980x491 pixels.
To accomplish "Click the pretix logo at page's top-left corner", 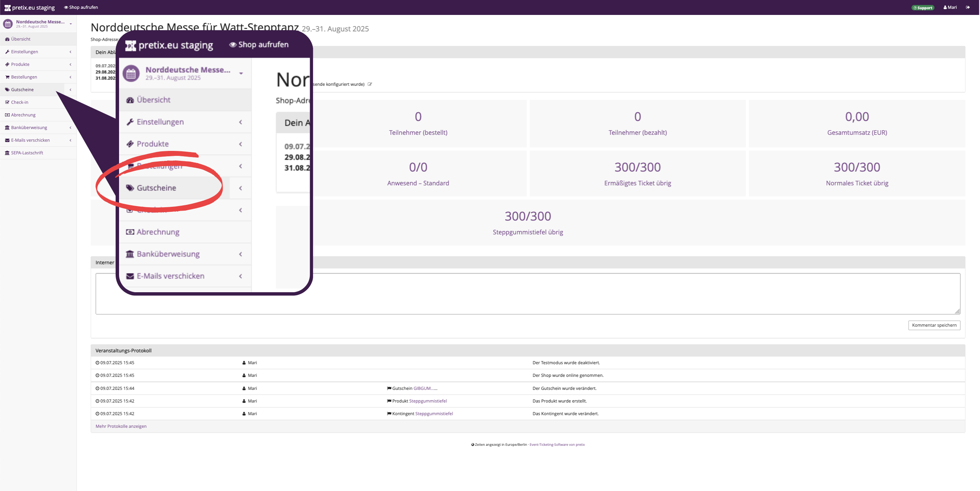I will (7, 8).
